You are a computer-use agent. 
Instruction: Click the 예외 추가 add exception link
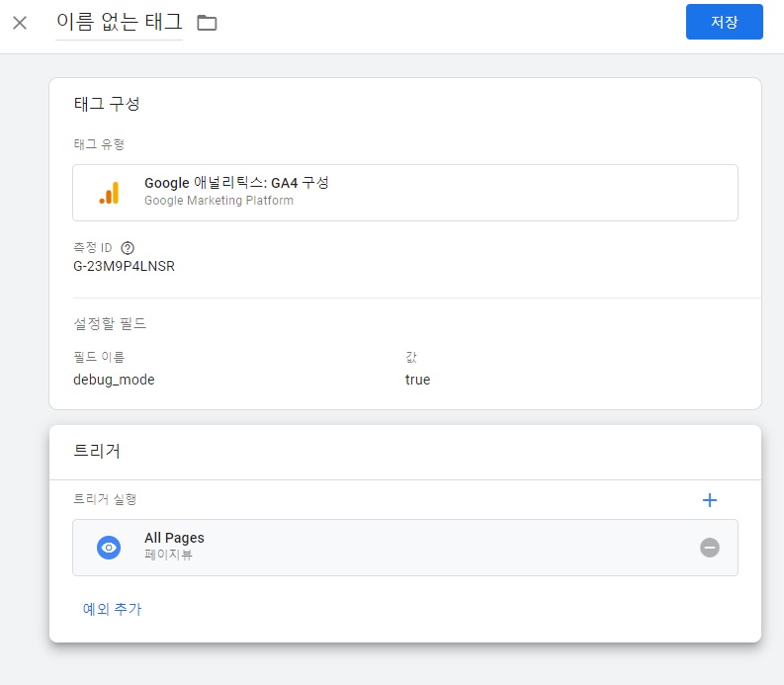[113, 609]
